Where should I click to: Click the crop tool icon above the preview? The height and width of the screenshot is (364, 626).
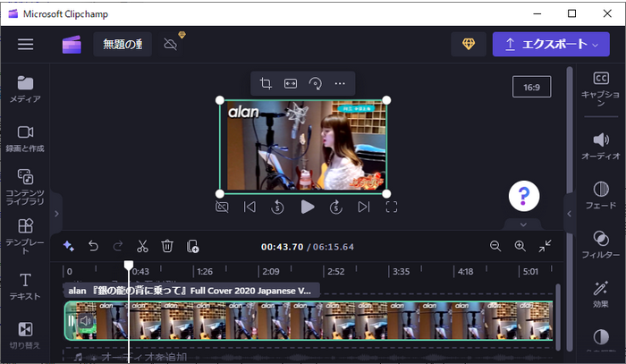(266, 83)
